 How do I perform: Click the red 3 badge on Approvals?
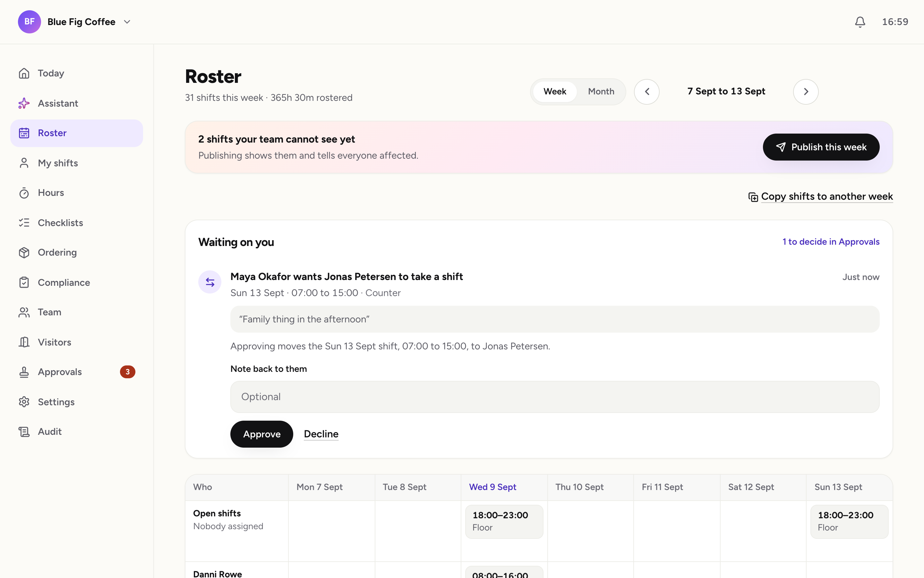tap(127, 372)
